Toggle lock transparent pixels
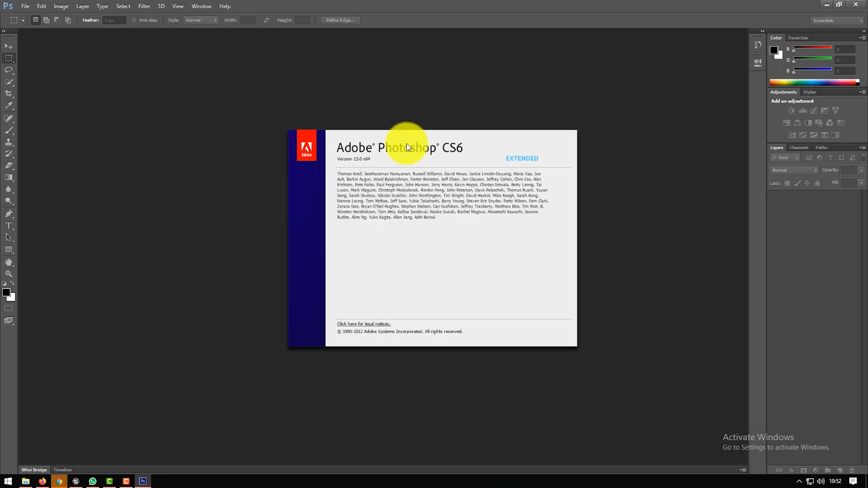Screen dimensions: 868x488 coord(787,183)
